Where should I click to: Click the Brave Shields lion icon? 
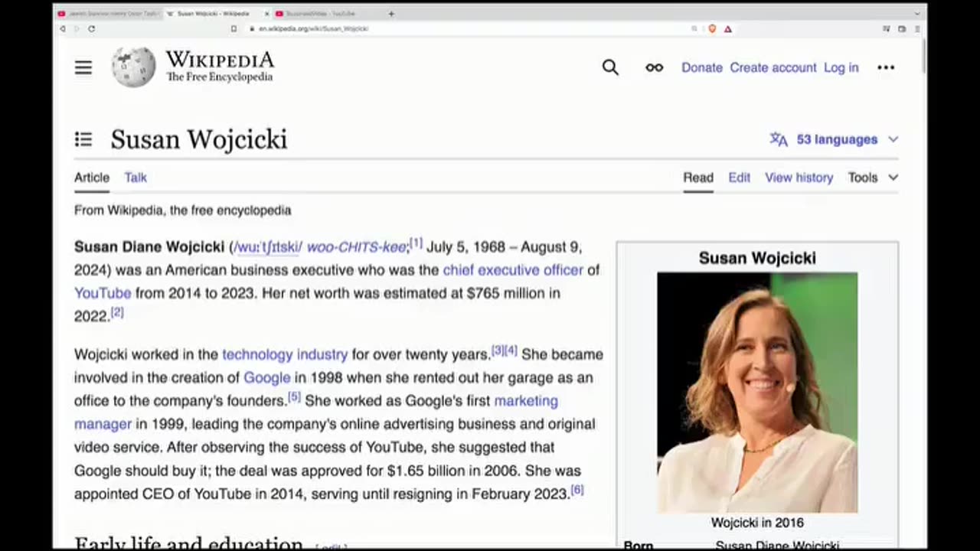[x=712, y=29]
